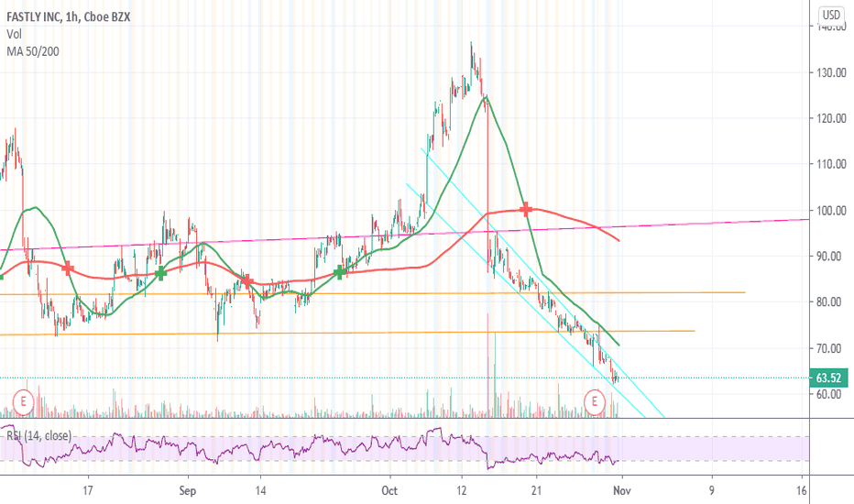The height and width of the screenshot is (504, 854).
Task: Click the 110.00 price axis label
Action: pos(831,164)
